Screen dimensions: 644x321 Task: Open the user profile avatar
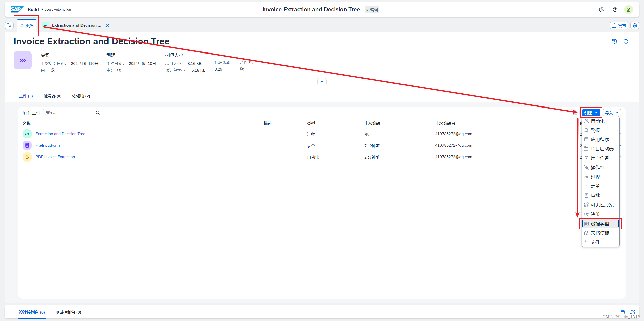click(628, 10)
